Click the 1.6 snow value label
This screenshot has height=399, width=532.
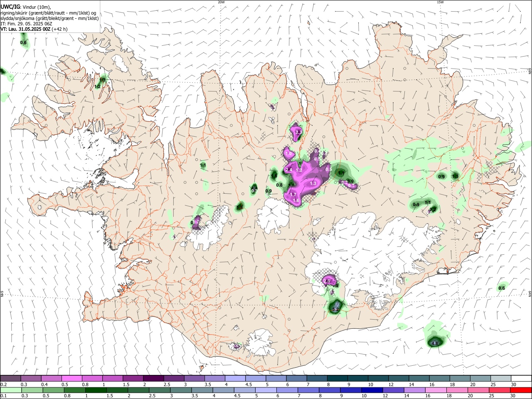coord(296,201)
